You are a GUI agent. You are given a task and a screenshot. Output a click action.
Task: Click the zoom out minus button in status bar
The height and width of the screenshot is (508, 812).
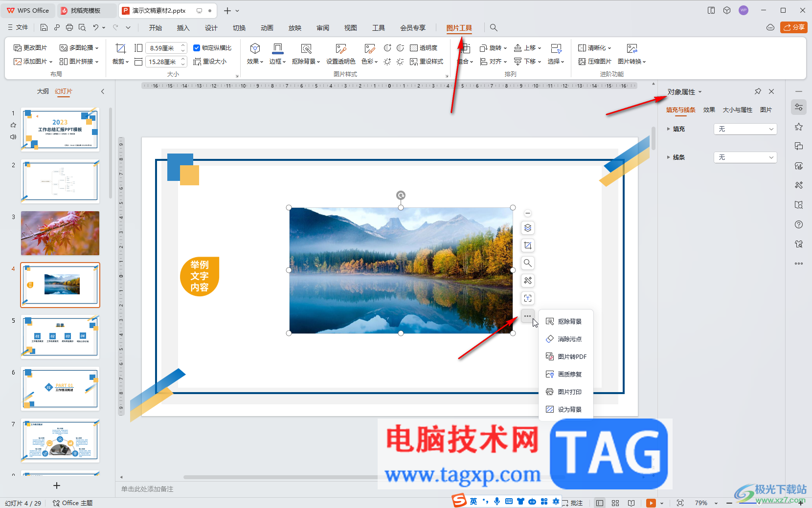point(729,503)
